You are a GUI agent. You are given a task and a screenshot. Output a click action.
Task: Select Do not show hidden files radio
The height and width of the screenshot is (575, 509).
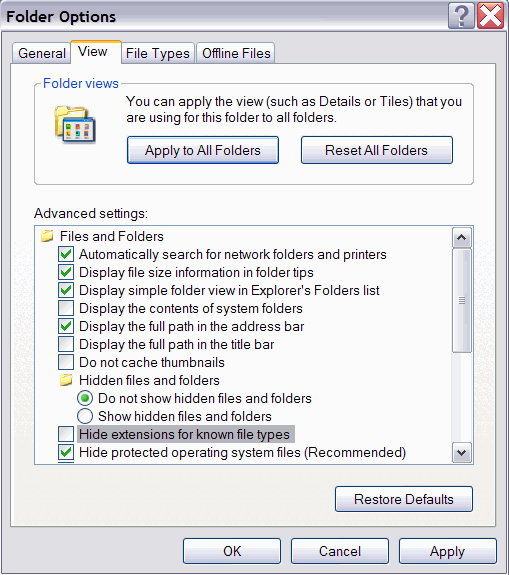(85, 398)
